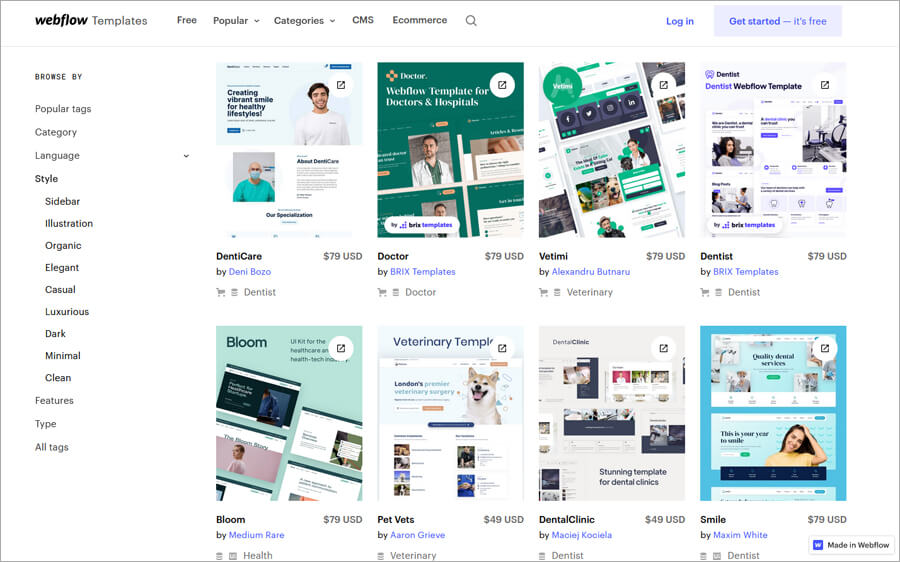Viewport: 900px width, 562px height.
Task: Open the DentalClinic template title
Action: click(567, 520)
